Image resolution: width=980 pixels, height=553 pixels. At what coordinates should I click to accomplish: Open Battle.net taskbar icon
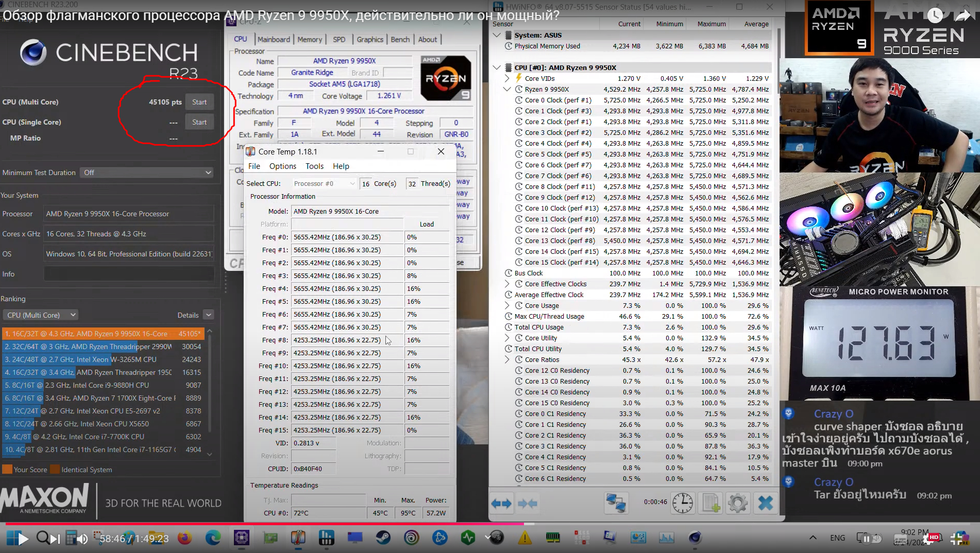(440, 538)
